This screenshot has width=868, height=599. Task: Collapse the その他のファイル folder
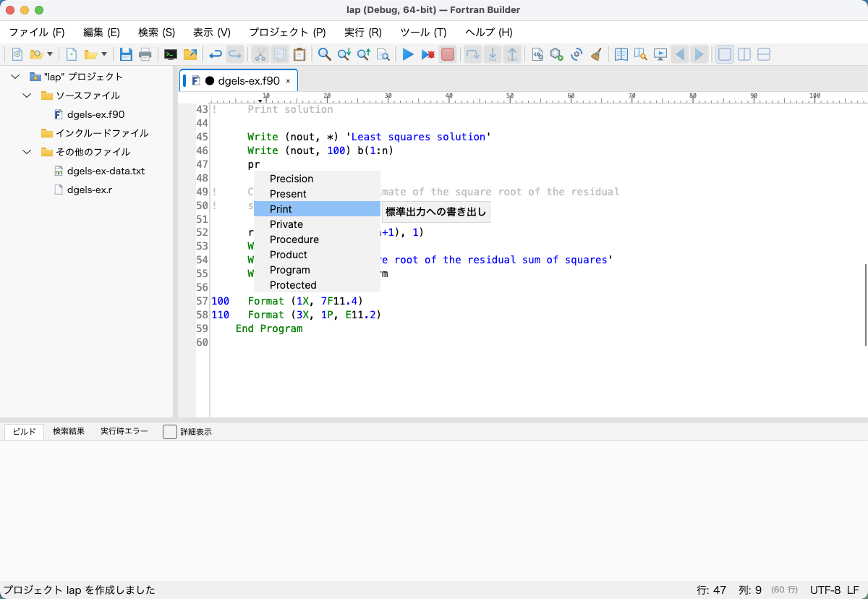27,152
